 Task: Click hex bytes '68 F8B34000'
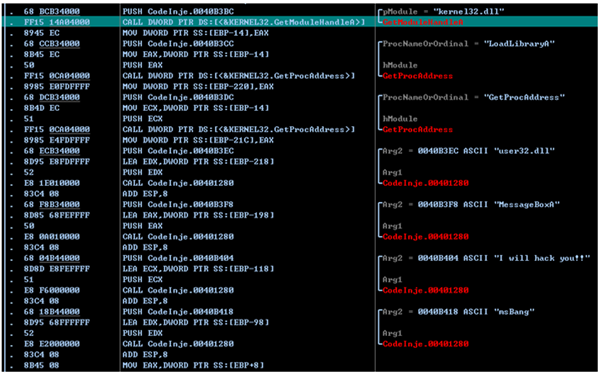click(52, 205)
